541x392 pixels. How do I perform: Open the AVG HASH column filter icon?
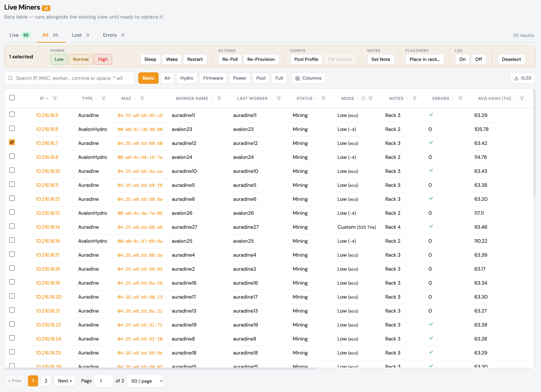[x=522, y=98]
